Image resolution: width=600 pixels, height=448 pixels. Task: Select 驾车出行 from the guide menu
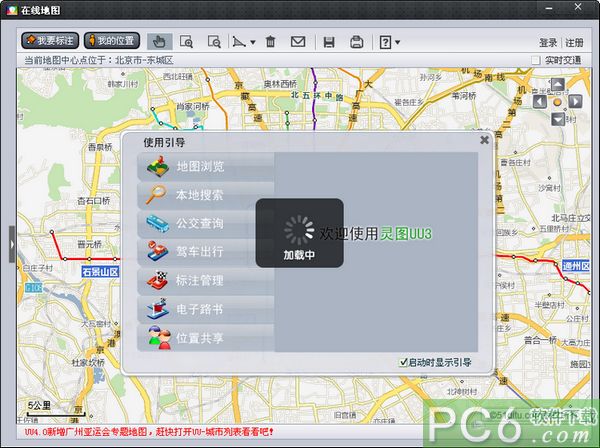point(199,252)
